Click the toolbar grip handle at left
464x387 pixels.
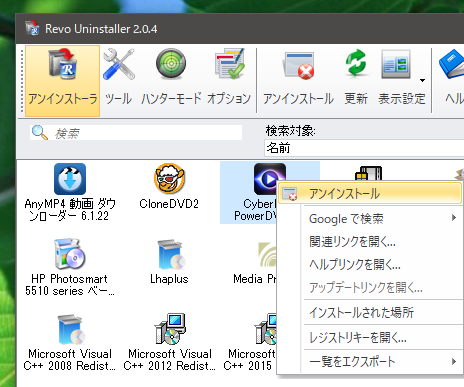coord(22,81)
